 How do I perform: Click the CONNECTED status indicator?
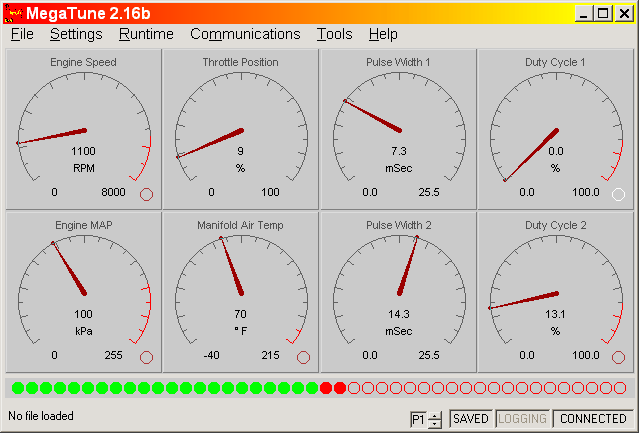coord(593,419)
